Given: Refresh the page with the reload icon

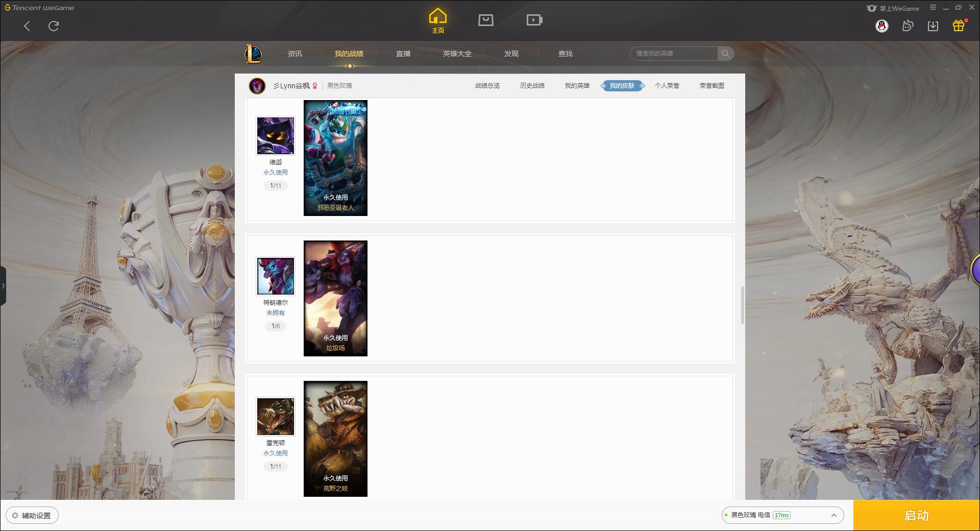Looking at the screenshot, I should tap(54, 26).
